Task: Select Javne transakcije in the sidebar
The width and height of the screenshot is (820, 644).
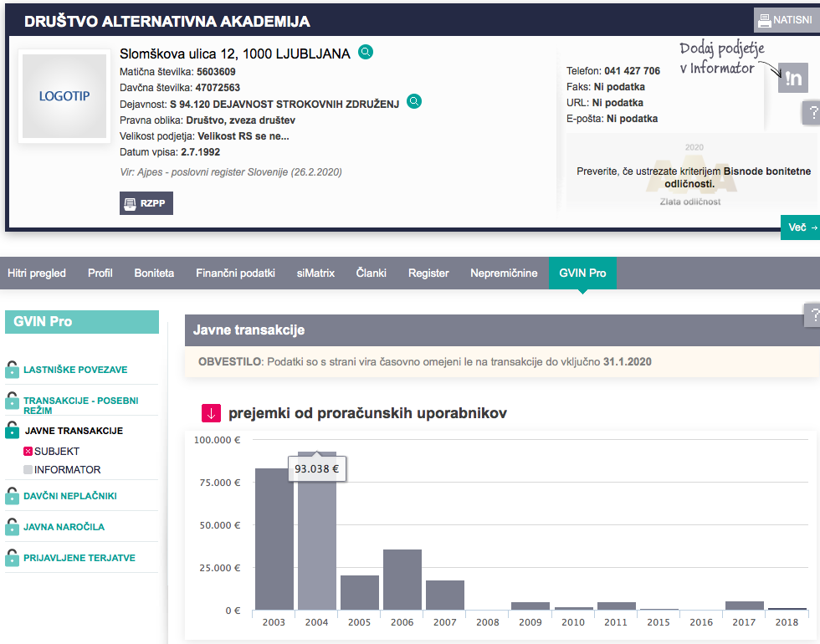Action: pyautogui.click(x=74, y=431)
